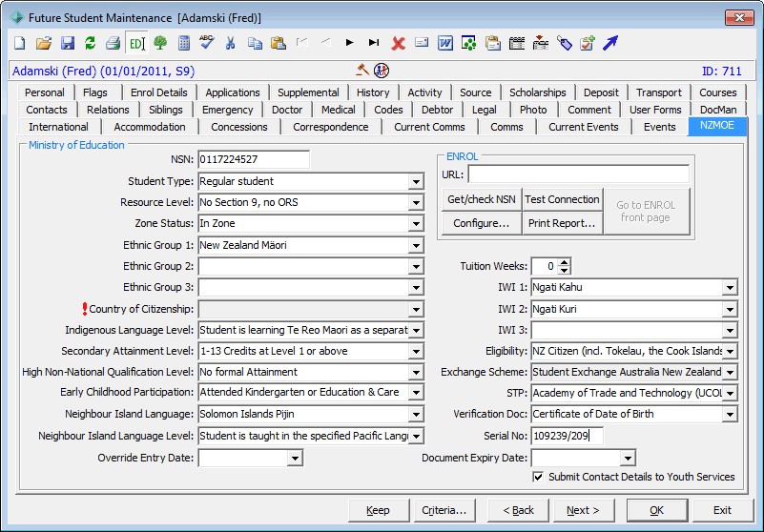
Task: Click the gavel icon in student header
Action: click(x=362, y=71)
